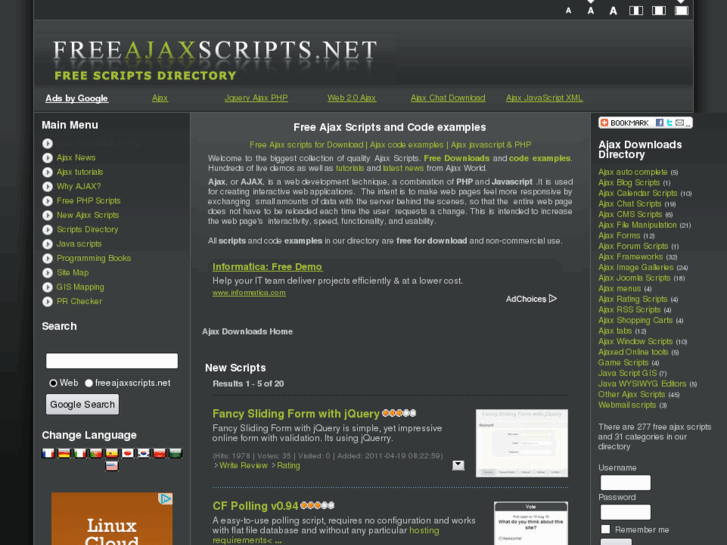727x545 pixels.
Task: Click Ajax JavaScript XML ad link
Action: click(x=544, y=98)
